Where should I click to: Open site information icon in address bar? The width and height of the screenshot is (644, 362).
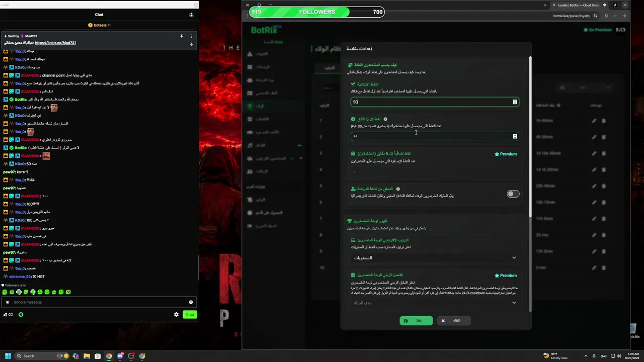596,16
